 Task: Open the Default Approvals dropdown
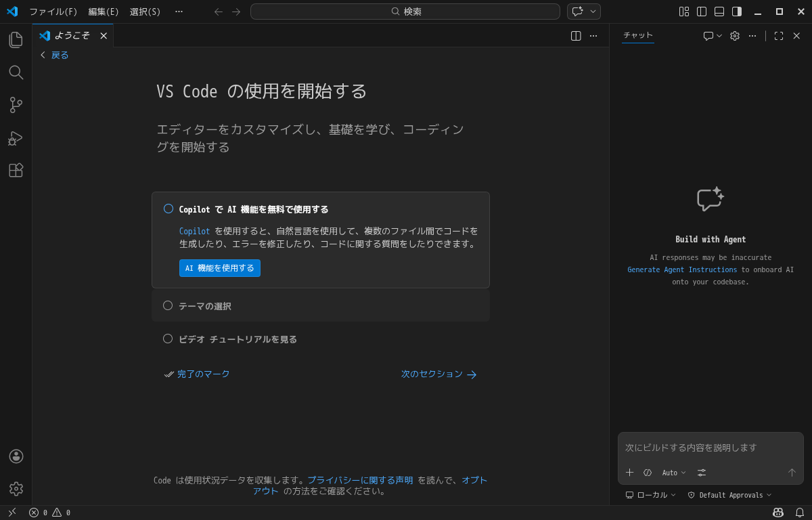click(x=730, y=495)
